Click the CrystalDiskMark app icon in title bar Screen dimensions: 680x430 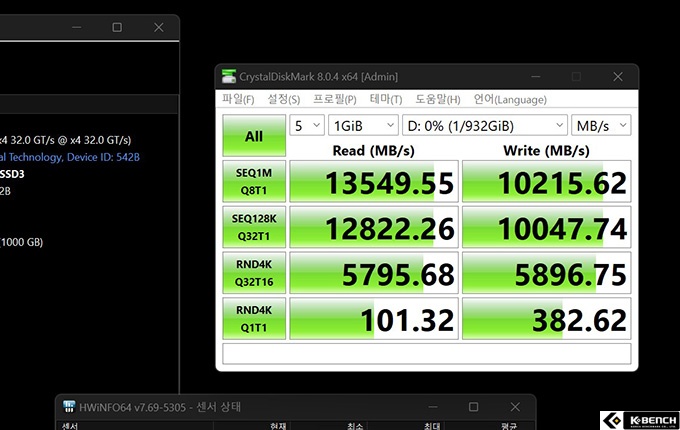coord(229,76)
